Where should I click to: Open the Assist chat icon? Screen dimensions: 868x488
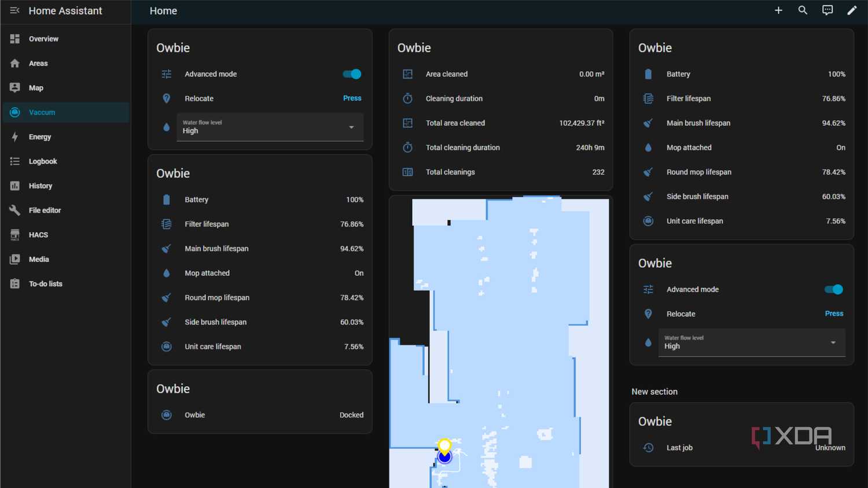click(x=827, y=10)
